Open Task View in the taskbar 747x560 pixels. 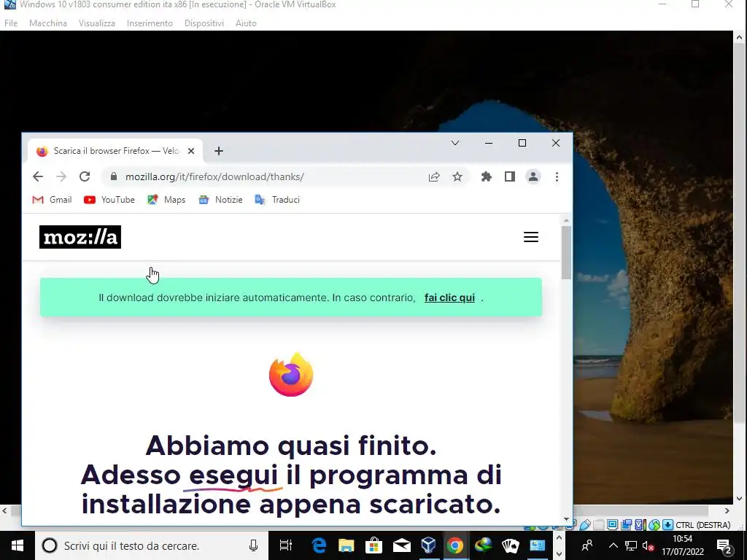coord(285,545)
